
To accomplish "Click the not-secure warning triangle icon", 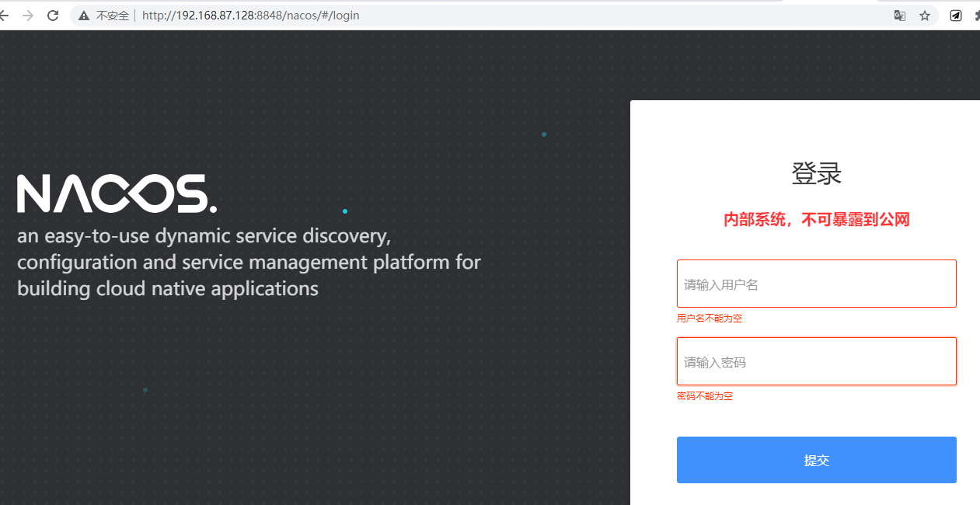I will [84, 16].
